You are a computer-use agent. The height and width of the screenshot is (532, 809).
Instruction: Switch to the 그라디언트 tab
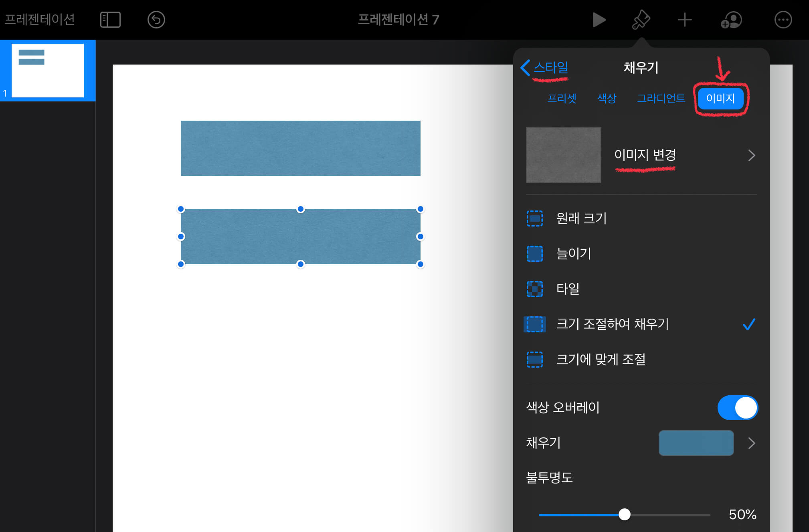(661, 98)
